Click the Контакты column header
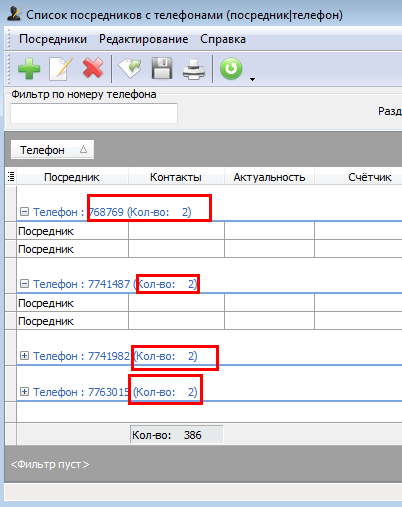 tap(176, 177)
